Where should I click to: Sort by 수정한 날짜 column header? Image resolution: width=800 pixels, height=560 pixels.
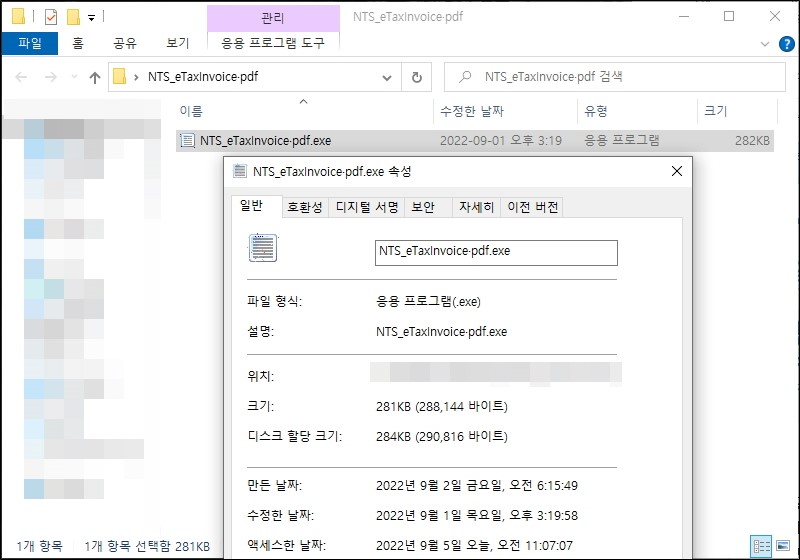pyautogui.click(x=472, y=111)
